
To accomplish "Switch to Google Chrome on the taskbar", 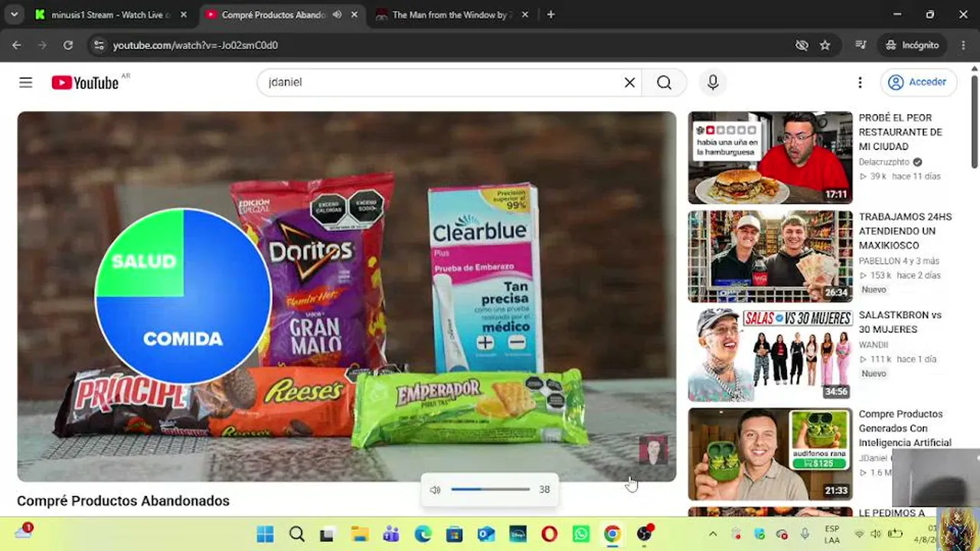I will (612, 534).
